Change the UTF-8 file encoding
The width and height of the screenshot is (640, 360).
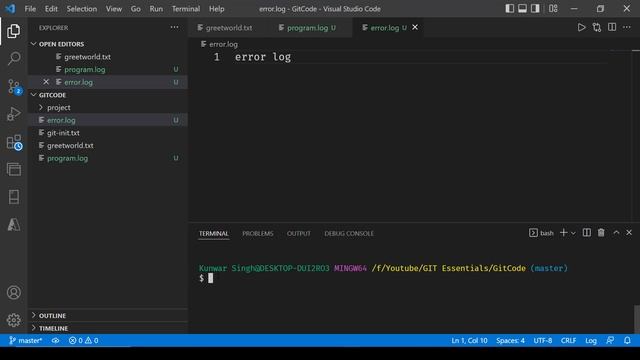(x=542, y=340)
